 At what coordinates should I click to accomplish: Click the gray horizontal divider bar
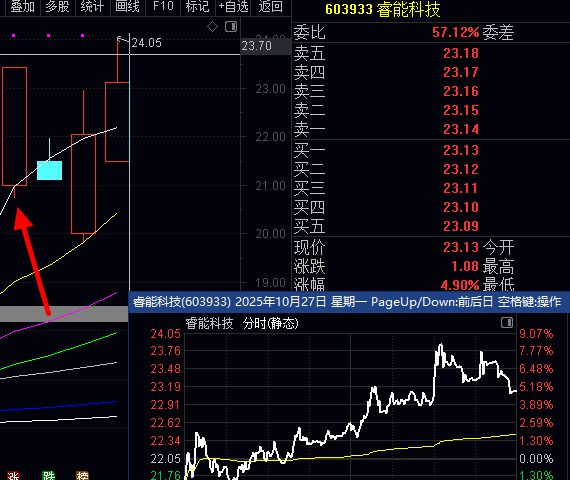coord(64,314)
